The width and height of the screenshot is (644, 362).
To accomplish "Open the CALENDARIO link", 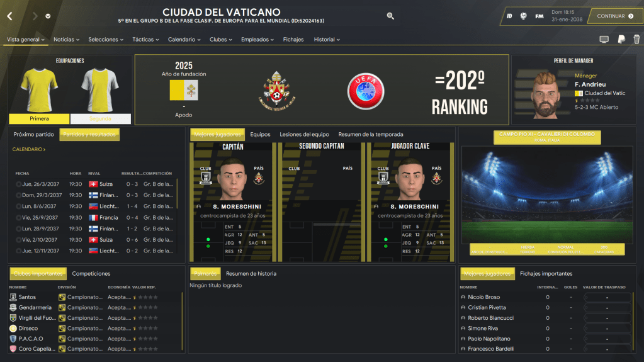I will (x=29, y=149).
